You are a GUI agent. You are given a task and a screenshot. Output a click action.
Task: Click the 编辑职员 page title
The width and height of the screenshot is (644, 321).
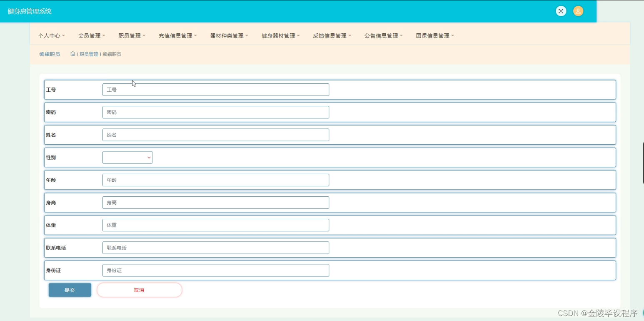coord(50,54)
